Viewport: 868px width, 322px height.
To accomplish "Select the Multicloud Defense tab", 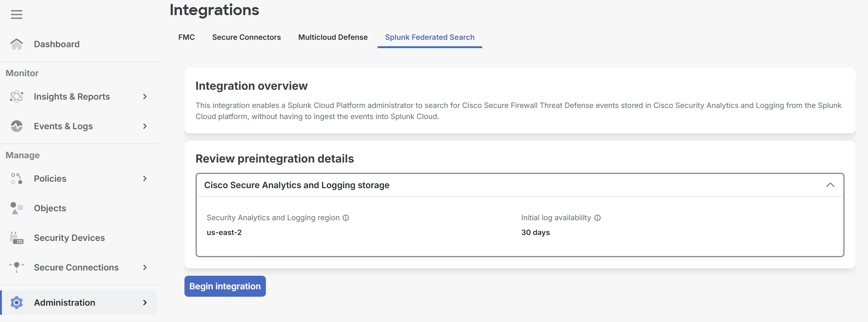I will coord(333,37).
